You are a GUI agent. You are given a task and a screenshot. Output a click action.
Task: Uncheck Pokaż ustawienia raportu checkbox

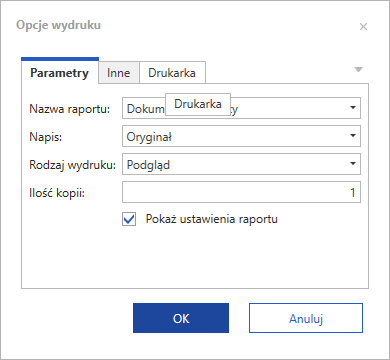[129, 219]
